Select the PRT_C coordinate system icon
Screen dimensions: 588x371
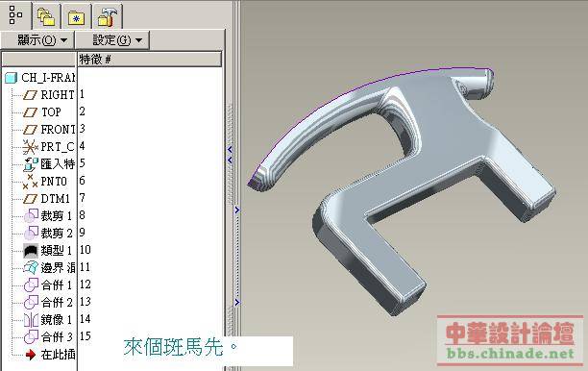[x=30, y=147]
